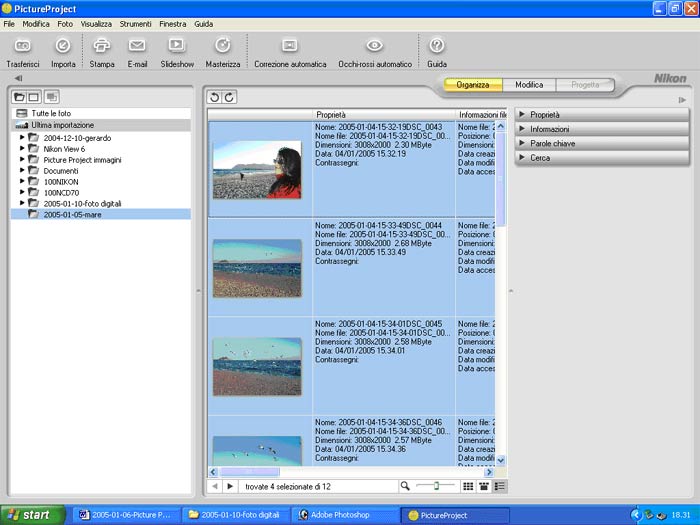Switch to detail list view

coord(500,486)
